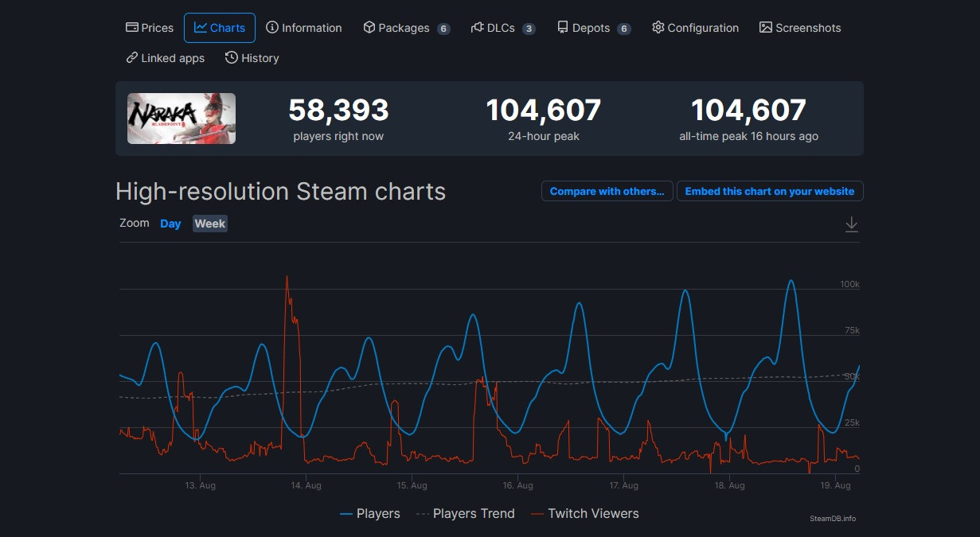
Task: Click the chart download menu icon
Action: point(851,224)
